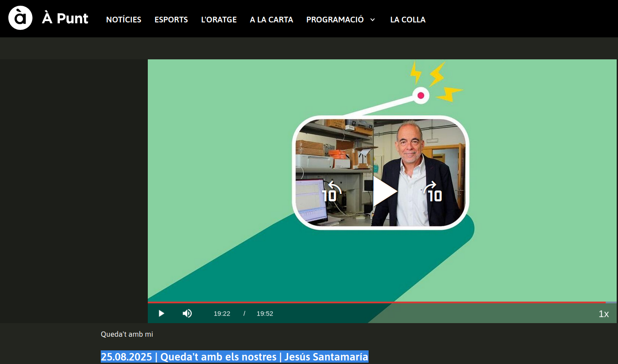Image resolution: width=618 pixels, height=364 pixels.
Task: Seek on the red video progress bar
Action: tap(382, 302)
